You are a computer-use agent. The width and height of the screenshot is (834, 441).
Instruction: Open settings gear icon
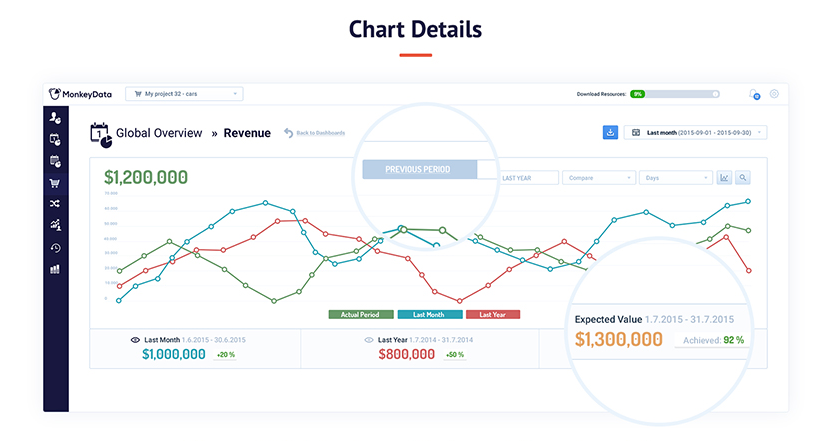click(774, 94)
